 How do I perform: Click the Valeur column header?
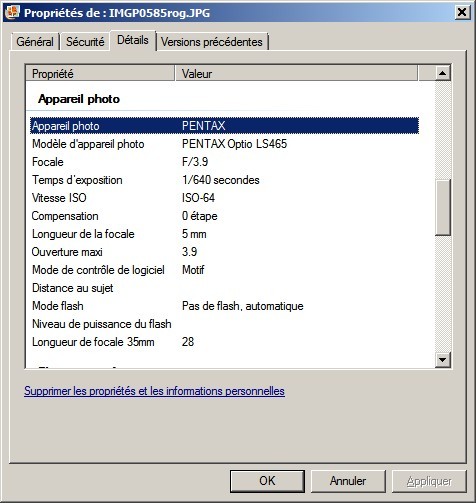296,73
